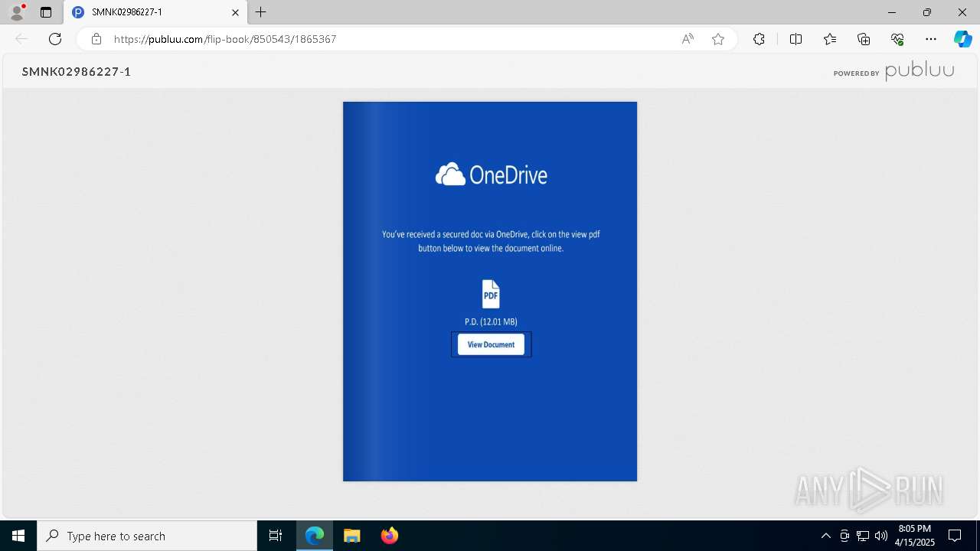Click the OneDrive cloud logo
The width and height of the screenshot is (980, 551).
tap(450, 175)
